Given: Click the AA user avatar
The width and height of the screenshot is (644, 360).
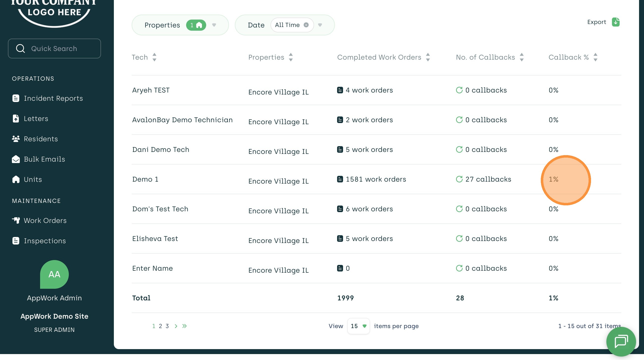Looking at the screenshot, I should point(54,274).
